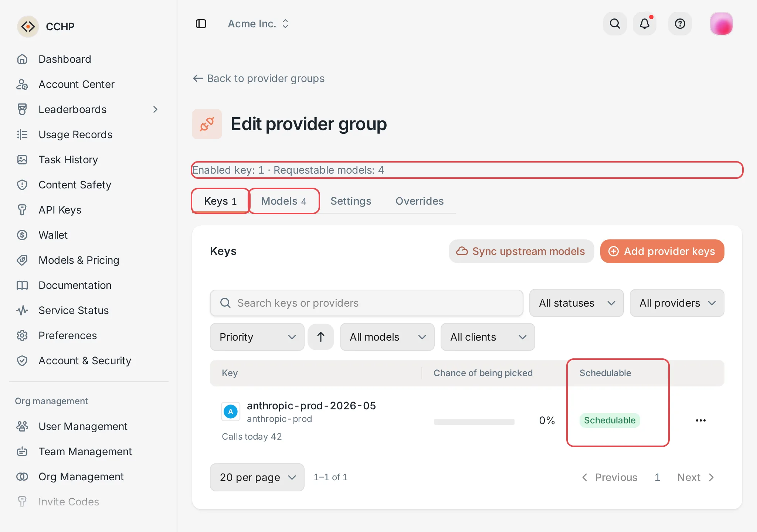Switch to Keys tab

click(x=220, y=201)
